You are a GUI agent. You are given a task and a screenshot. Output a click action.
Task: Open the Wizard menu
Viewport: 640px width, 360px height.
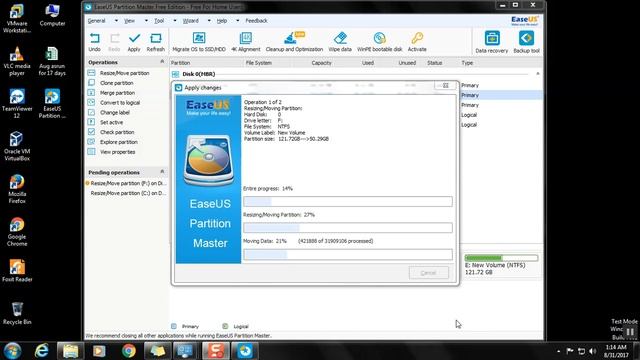click(191, 21)
